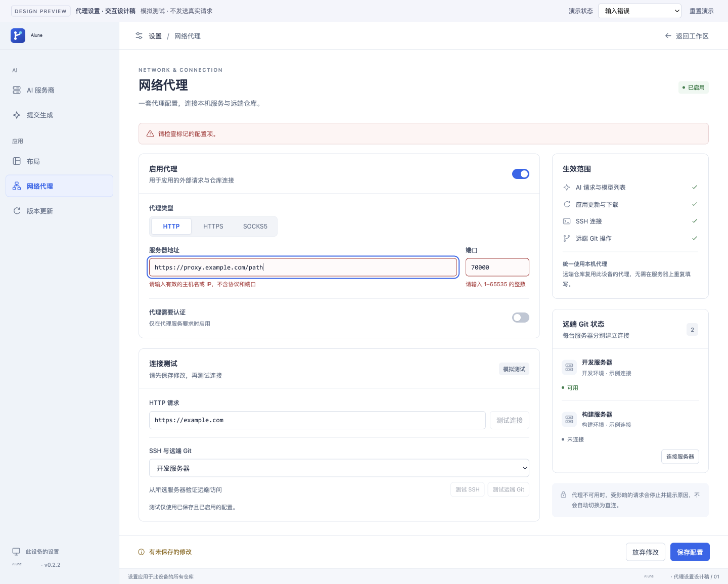Screen dimensions: 728x584
Task: Click the warning triangle in error banner
Action: 150,134
